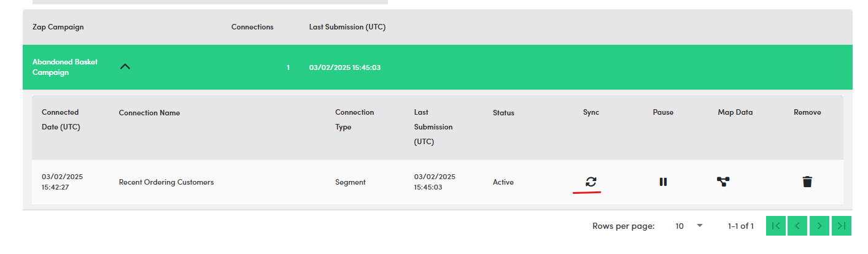Click the Zap Campaign column header
The height and width of the screenshot is (254, 868).
(58, 27)
